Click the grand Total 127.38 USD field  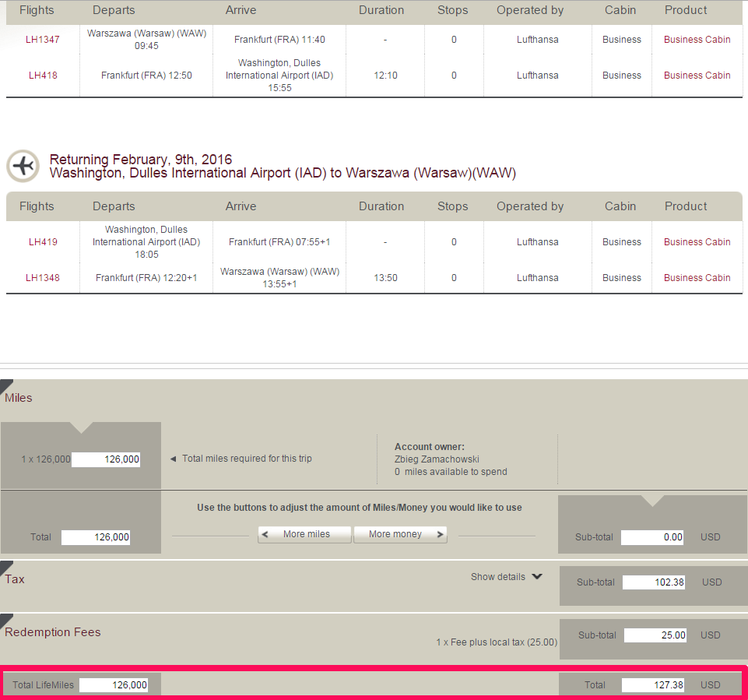(x=652, y=685)
